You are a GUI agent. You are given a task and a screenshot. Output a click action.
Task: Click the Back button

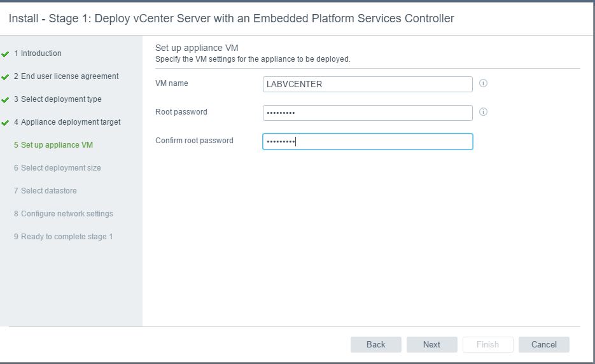(x=375, y=344)
